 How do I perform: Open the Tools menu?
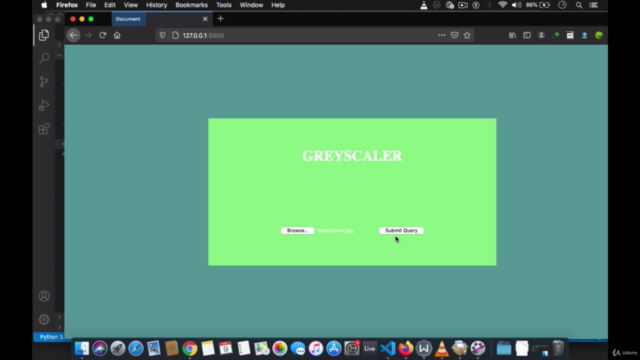(224, 5)
